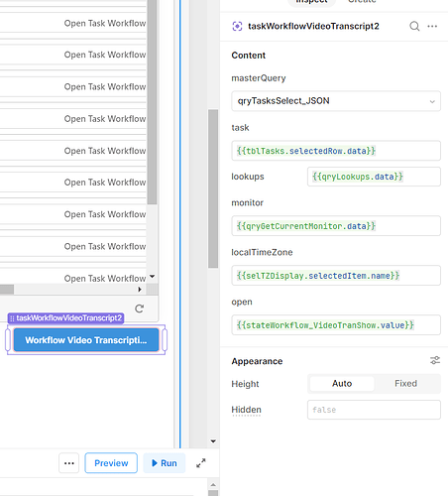Open the three-dot menu beside the component name
This screenshot has height=496, width=448.
tap(432, 26)
